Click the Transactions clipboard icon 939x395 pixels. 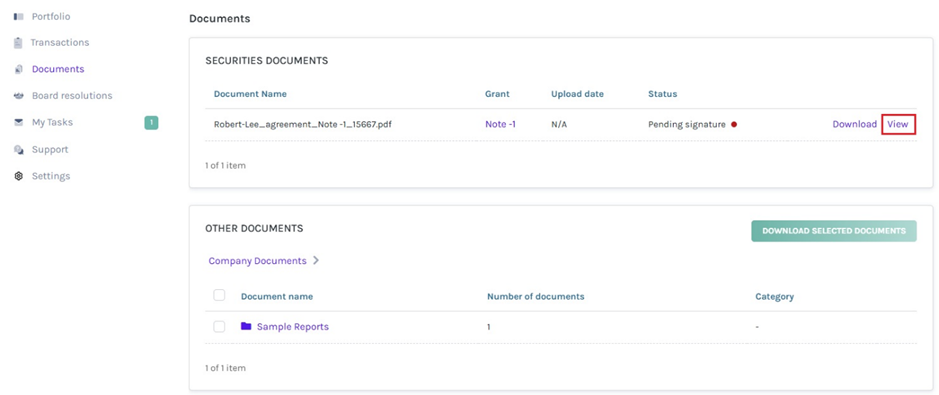(18, 43)
